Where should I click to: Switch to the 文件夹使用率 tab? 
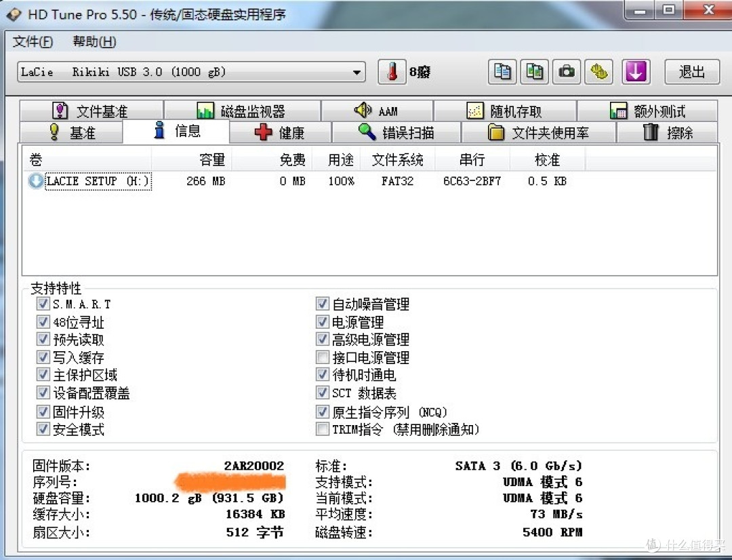[539, 133]
